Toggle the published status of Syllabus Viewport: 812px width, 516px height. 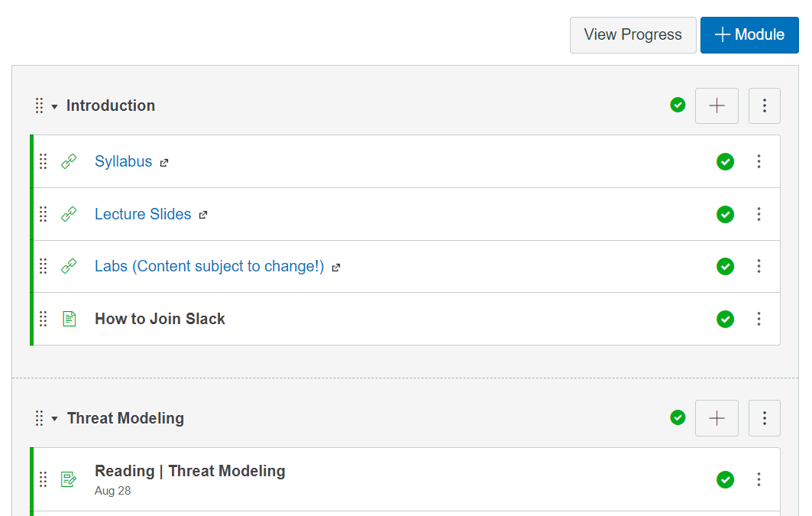tap(725, 161)
